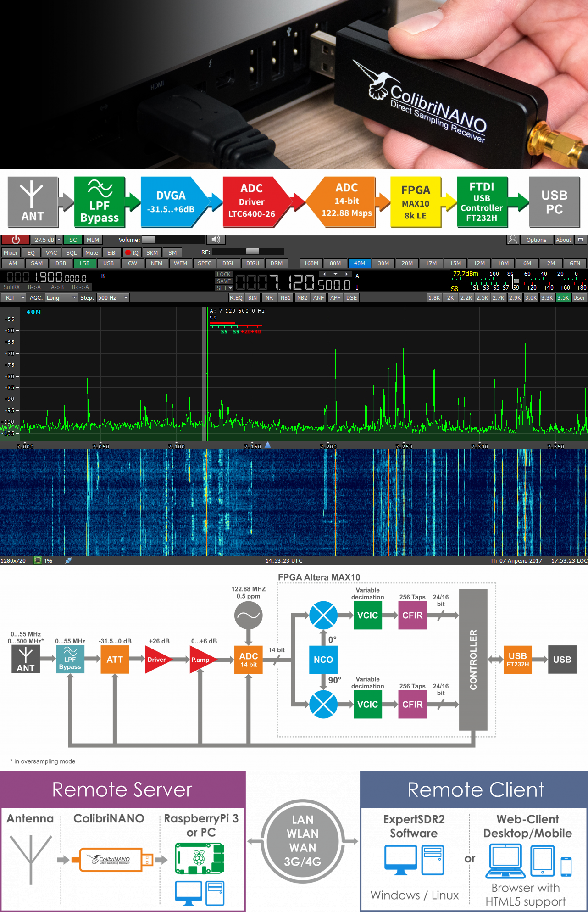
Task: Toggle the Mute button
Action: [x=92, y=252]
